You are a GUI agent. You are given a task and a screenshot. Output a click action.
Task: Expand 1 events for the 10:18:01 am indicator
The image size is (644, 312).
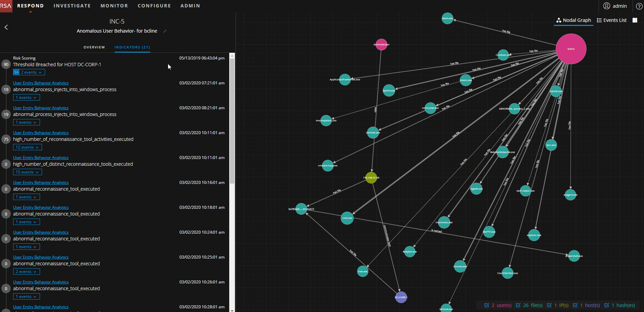click(27, 222)
